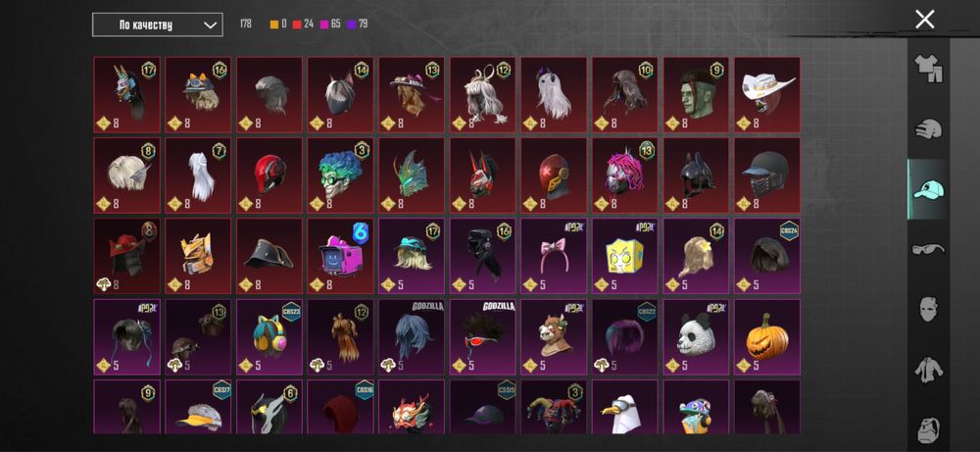Select the helmet category icon in sidebar
The image size is (980, 452).
[928, 130]
